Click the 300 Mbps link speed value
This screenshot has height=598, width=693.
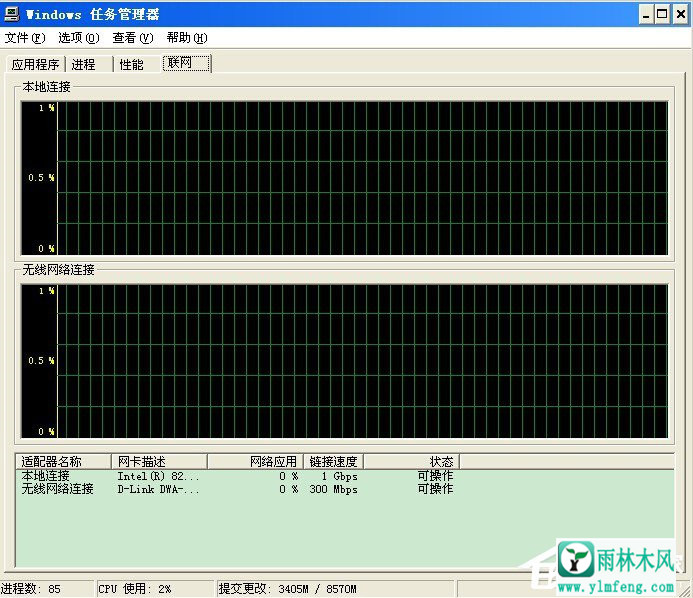click(333, 489)
